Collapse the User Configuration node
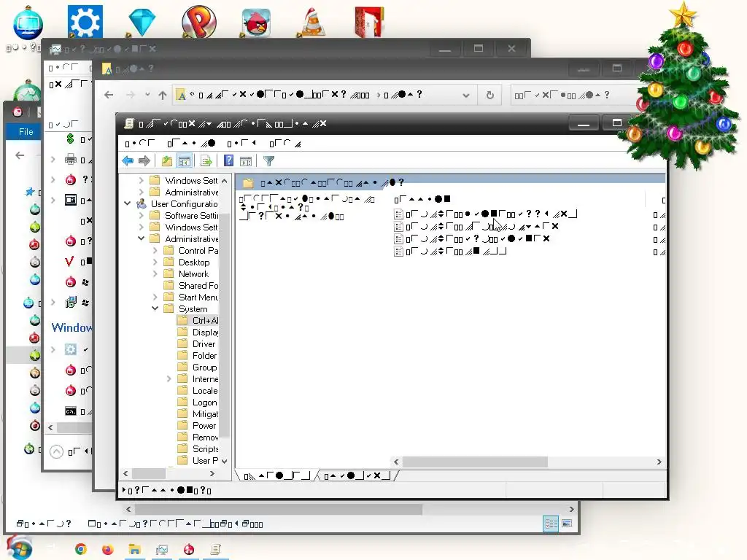The width and height of the screenshot is (747, 560). point(127,203)
